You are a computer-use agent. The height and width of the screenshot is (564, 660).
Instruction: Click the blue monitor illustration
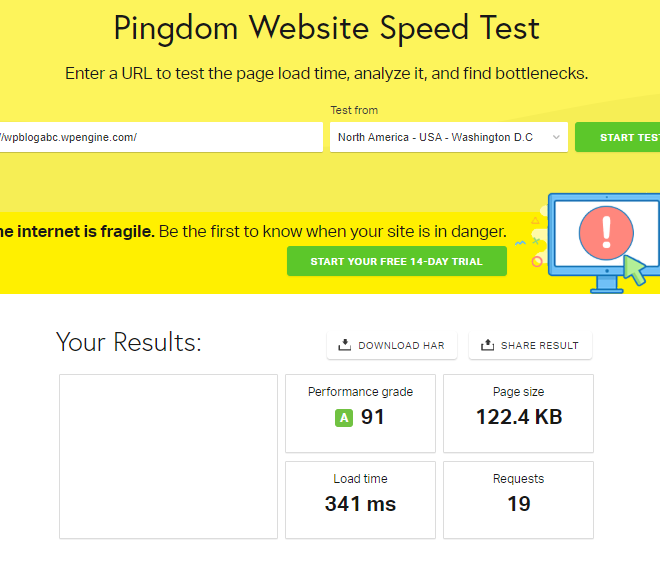[x=604, y=243]
